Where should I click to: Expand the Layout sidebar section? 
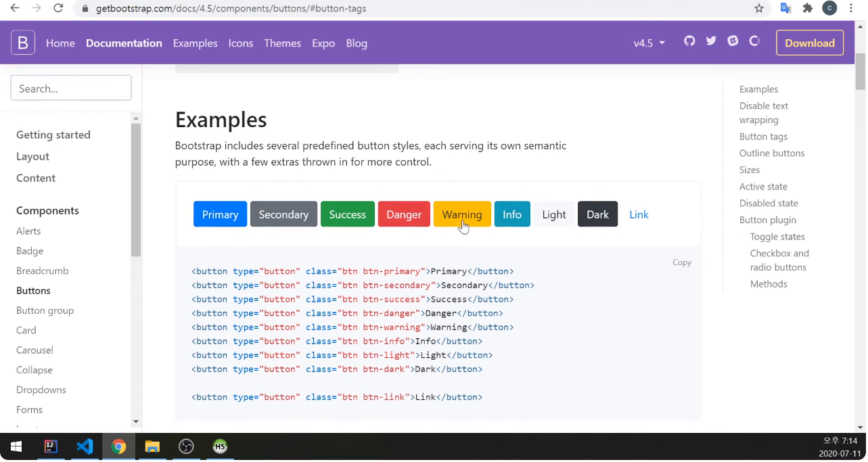(32, 156)
